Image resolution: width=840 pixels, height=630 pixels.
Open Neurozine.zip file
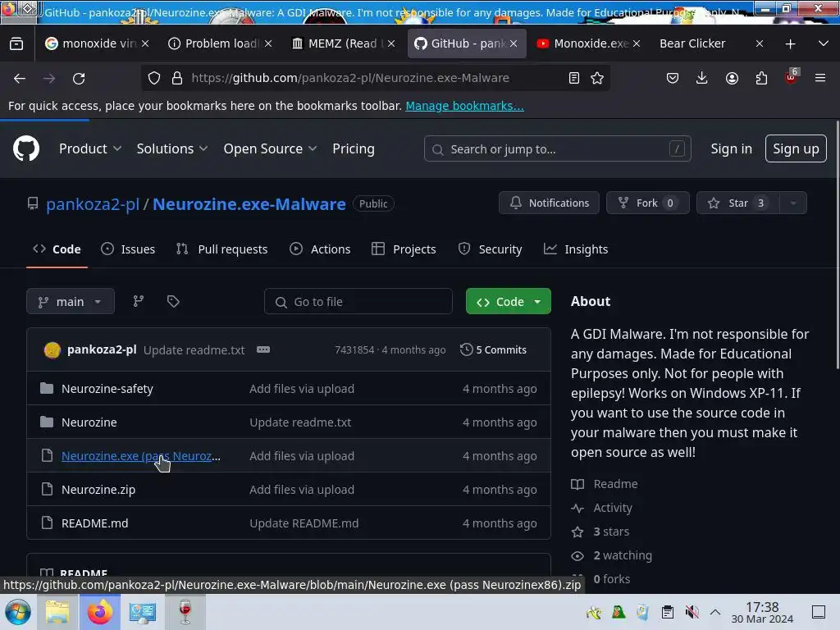tap(98, 489)
